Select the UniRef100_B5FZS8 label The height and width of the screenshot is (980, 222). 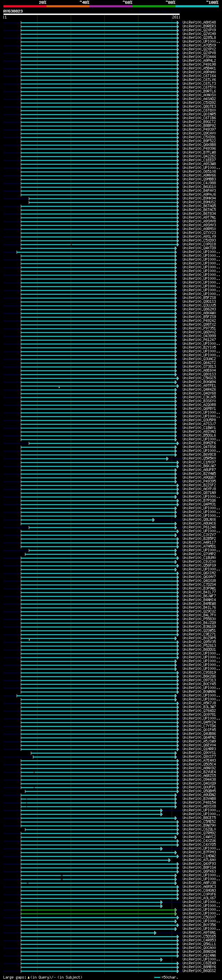click(199, 298)
